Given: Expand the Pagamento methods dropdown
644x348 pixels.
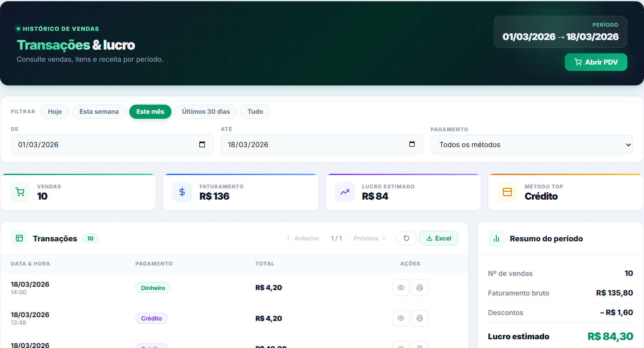Looking at the screenshot, I should coord(531,145).
